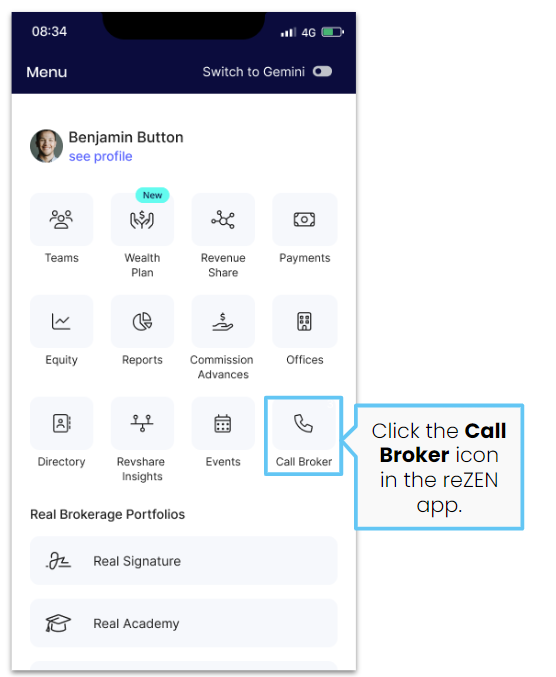
Task: Open the Real Signature portfolio row
Action: pyautogui.click(x=183, y=560)
